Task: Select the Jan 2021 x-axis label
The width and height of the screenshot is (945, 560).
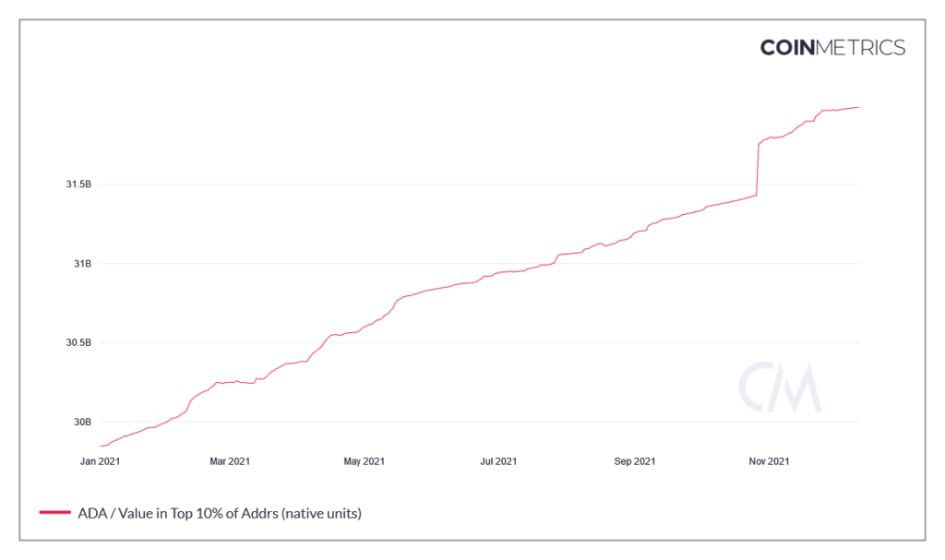Action: [x=100, y=460]
